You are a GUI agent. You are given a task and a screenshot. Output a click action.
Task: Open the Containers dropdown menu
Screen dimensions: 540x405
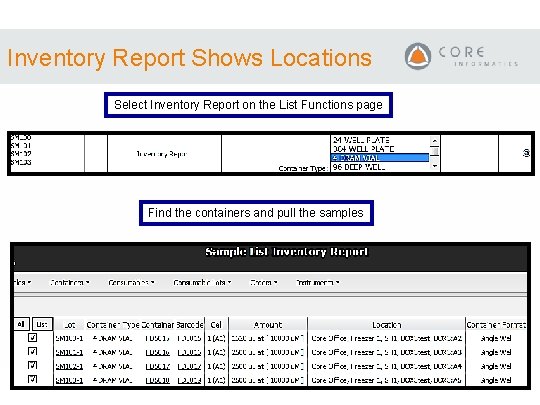70,283
